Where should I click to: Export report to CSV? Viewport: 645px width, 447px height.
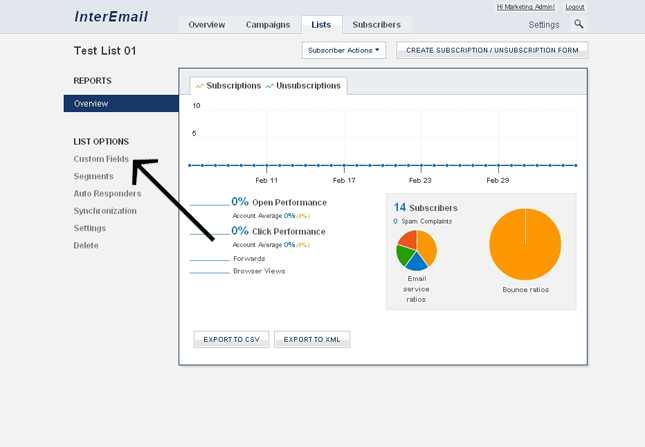point(231,339)
